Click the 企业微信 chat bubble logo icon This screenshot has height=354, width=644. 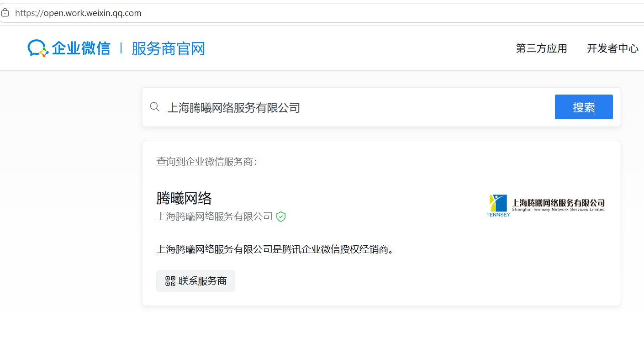coord(38,48)
